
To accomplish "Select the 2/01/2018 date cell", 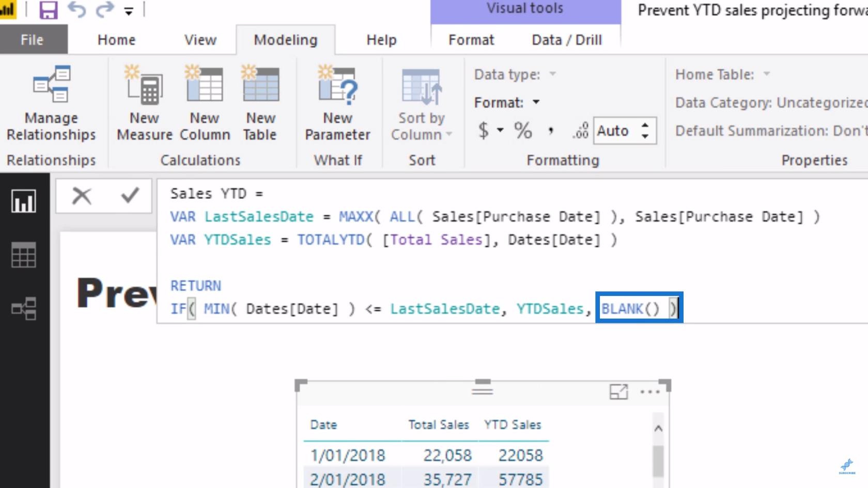I will click(348, 479).
